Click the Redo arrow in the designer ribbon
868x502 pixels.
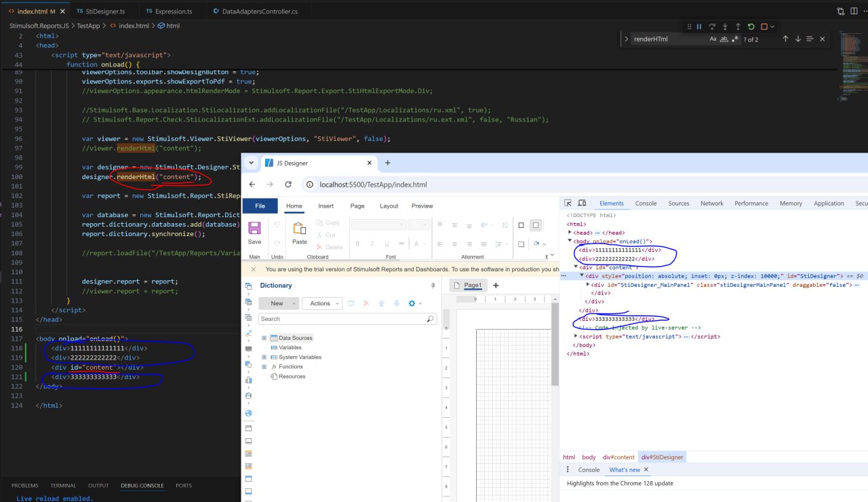click(x=277, y=243)
